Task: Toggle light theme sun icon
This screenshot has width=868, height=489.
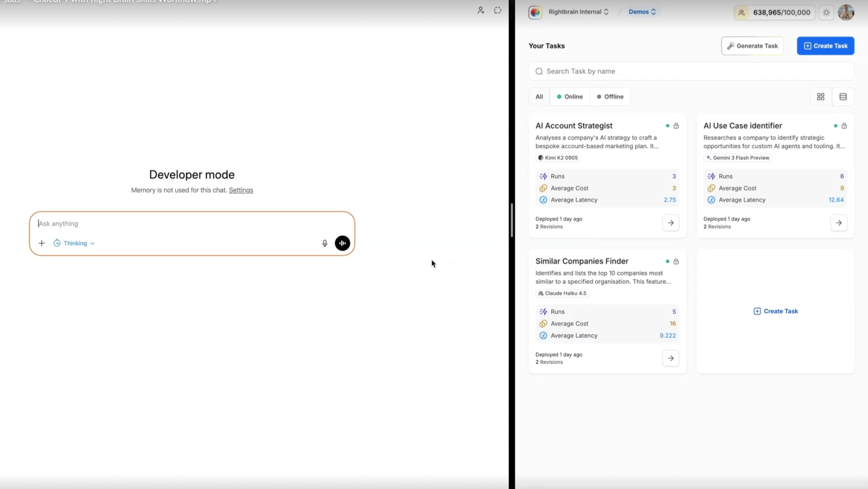Action: [x=827, y=12]
